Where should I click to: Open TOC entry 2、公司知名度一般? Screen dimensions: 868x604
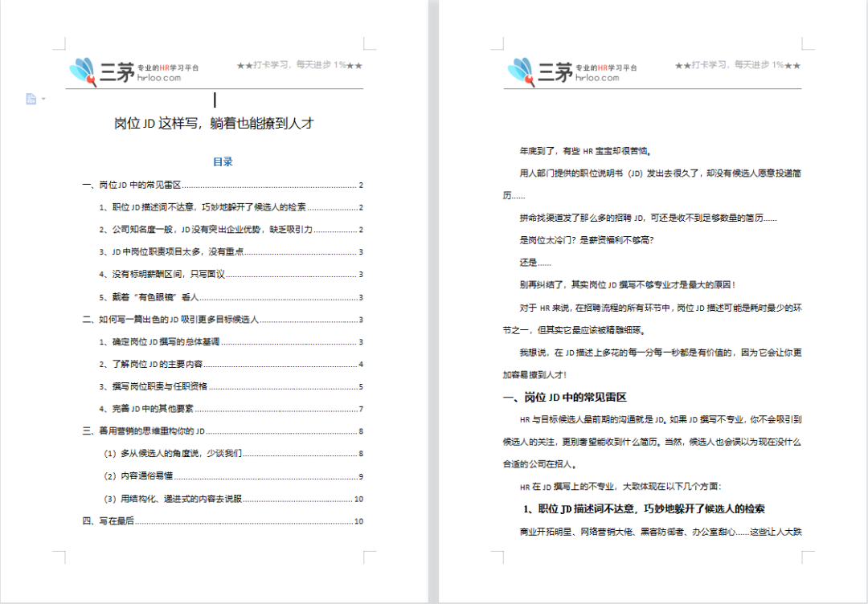(x=231, y=230)
